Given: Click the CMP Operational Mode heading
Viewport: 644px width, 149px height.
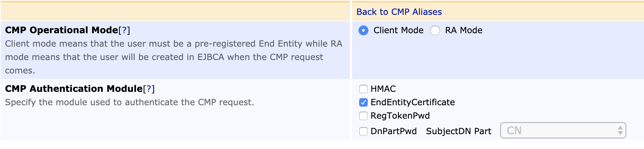Looking at the screenshot, I should click(61, 30).
